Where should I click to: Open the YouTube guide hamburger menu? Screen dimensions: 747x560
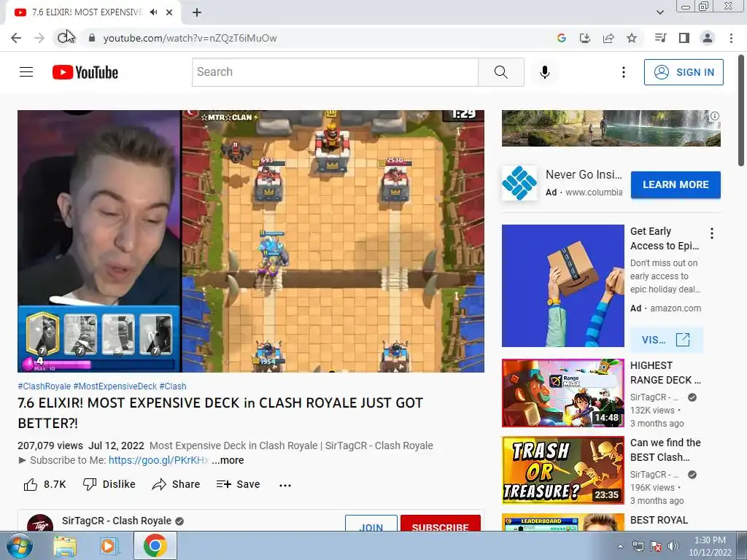coord(26,72)
